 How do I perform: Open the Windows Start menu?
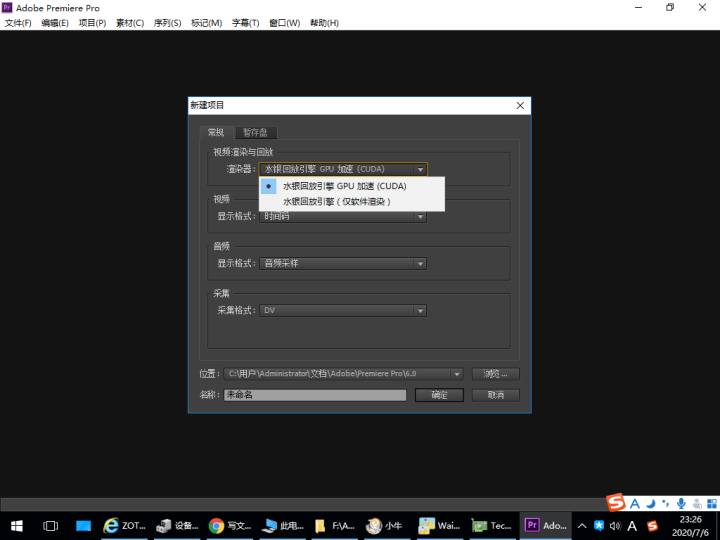[17, 526]
